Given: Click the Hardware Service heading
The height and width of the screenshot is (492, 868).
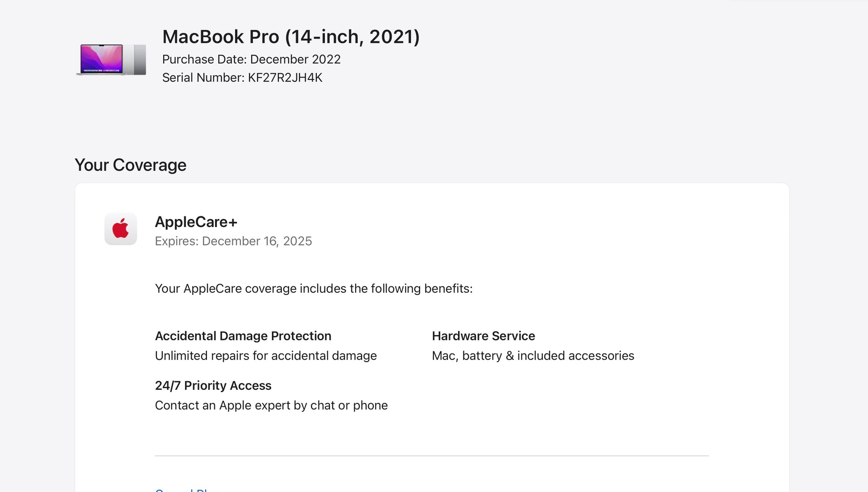Looking at the screenshot, I should pos(483,336).
